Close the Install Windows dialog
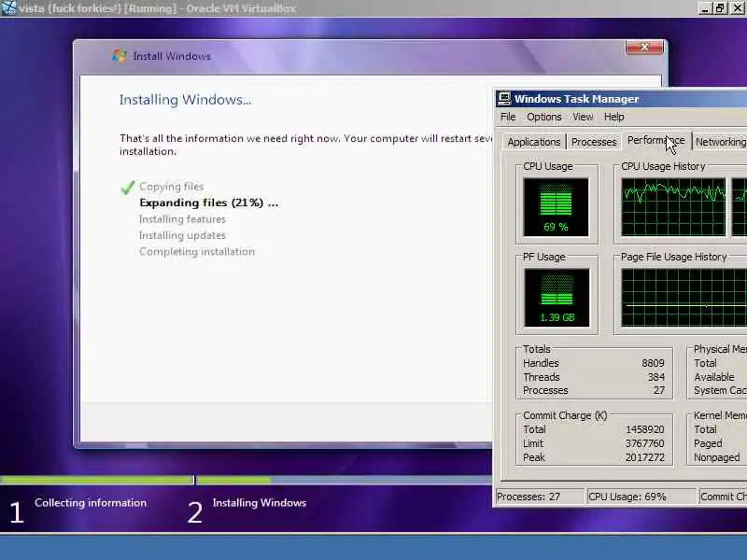The width and height of the screenshot is (747, 560). tap(644, 47)
